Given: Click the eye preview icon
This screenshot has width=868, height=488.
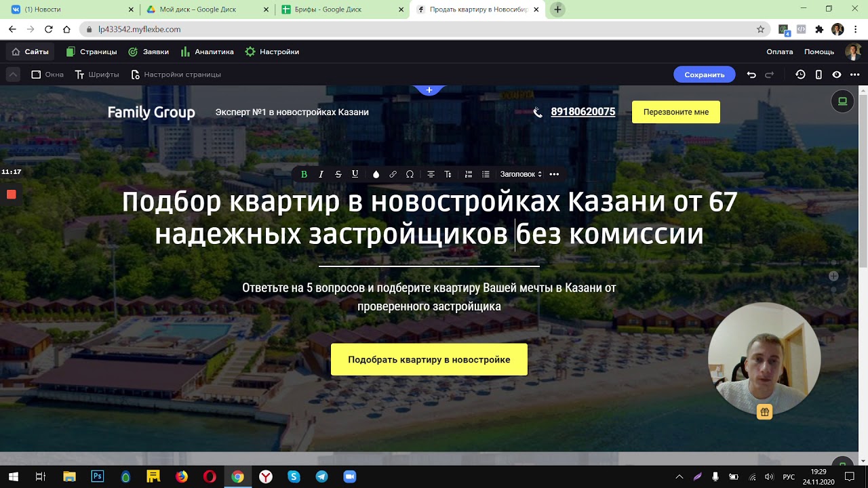Looking at the screenshot, I should pyautogui.click(x=837, y=75).
